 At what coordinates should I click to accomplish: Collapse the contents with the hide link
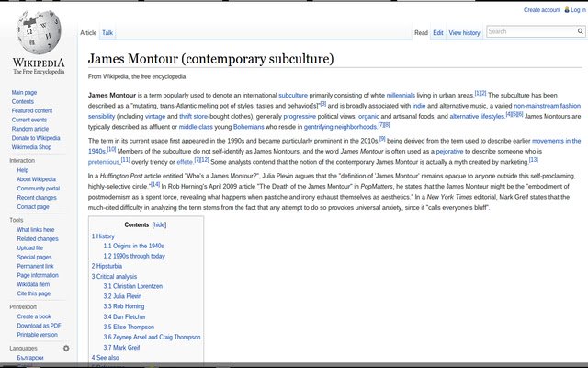click(x=159, y=224)
